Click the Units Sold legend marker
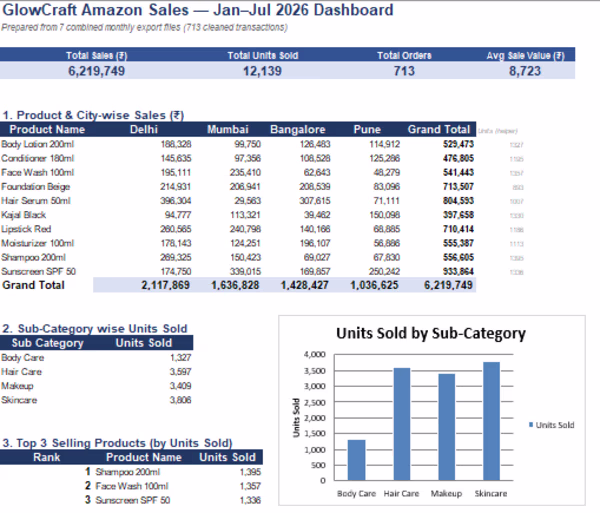The image size is (600, 513). [x=531, y=425]
